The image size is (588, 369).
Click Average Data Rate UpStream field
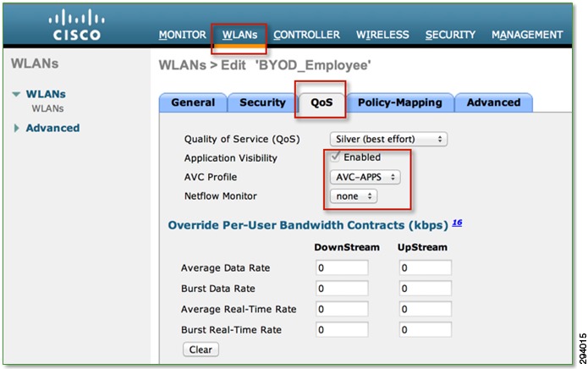pyautogui.click(x=426, y=267)
